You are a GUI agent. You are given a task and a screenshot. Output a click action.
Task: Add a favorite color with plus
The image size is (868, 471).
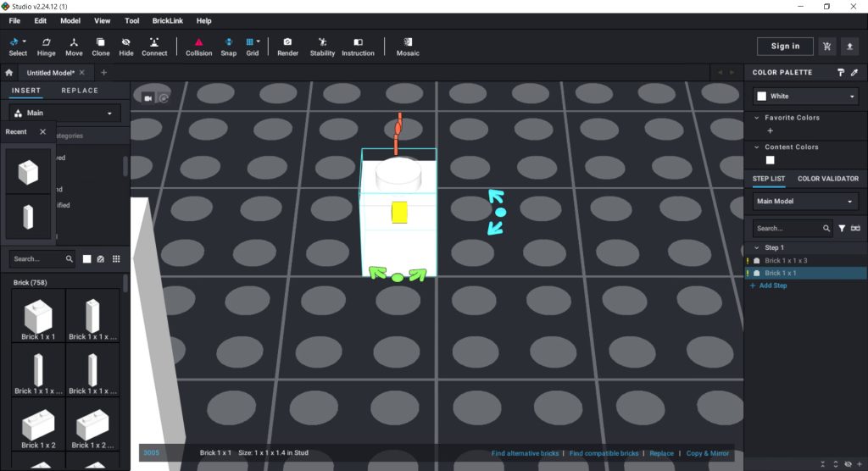click(x=770, y=131)
